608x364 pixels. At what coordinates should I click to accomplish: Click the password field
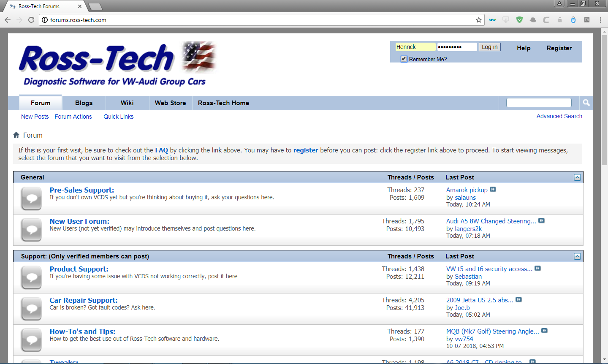click(457, 47)
